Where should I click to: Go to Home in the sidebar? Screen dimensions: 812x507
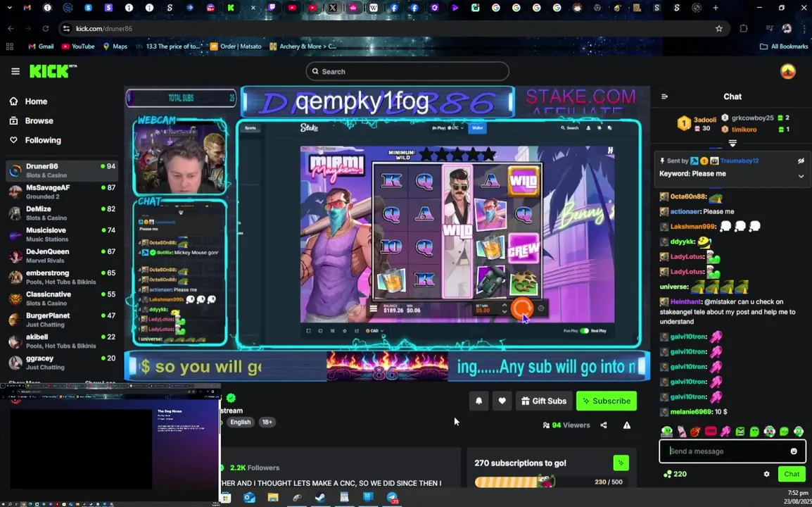pos(28,101)
